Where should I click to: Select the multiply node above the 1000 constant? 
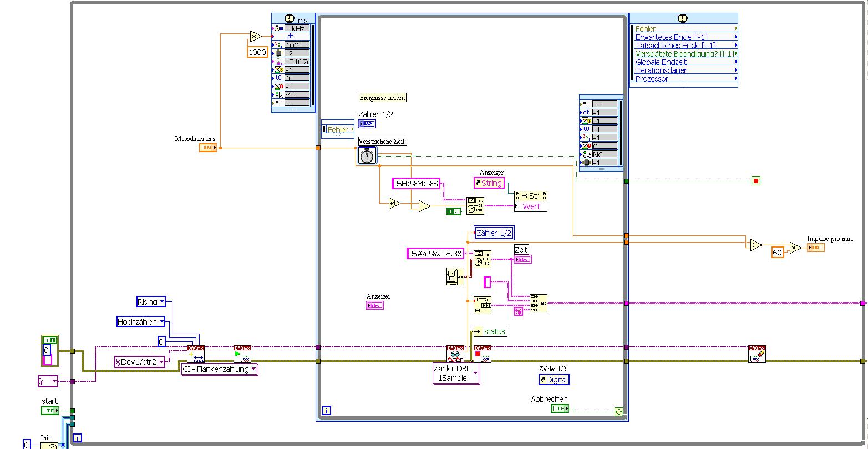[x=255, y=37]
